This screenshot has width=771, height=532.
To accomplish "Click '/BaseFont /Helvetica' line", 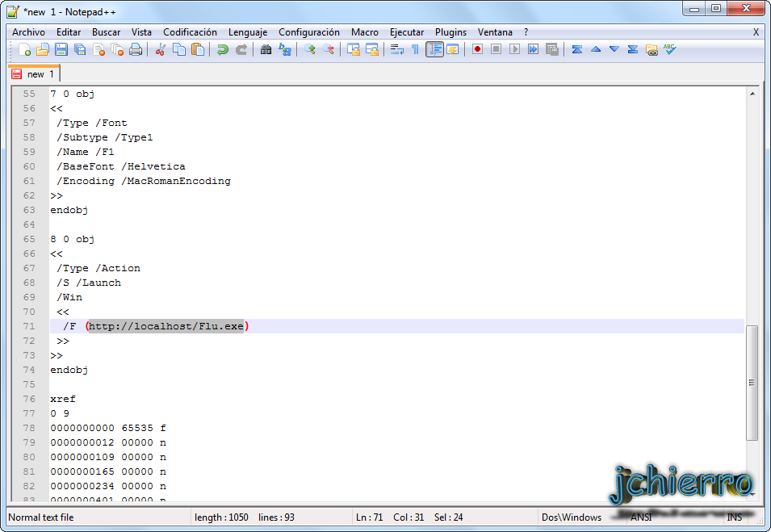I will [x=121, y=166].
